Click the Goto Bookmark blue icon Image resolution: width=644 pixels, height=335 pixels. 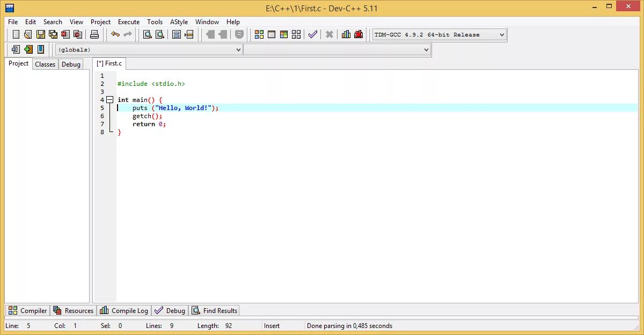tap(41, 49)
